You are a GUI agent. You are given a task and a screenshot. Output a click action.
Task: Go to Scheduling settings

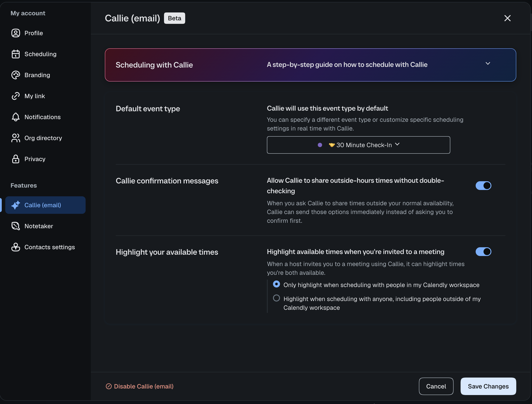[45, 54]
